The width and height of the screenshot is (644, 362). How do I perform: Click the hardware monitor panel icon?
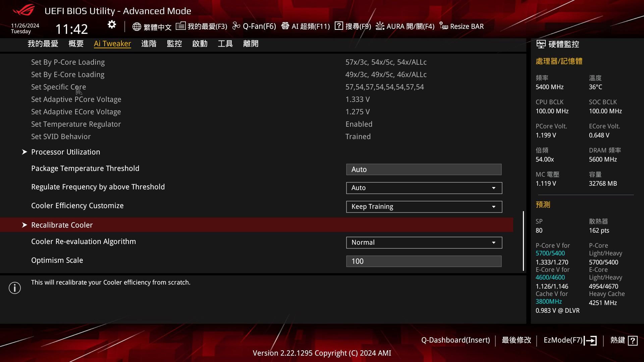pos(541,44)
